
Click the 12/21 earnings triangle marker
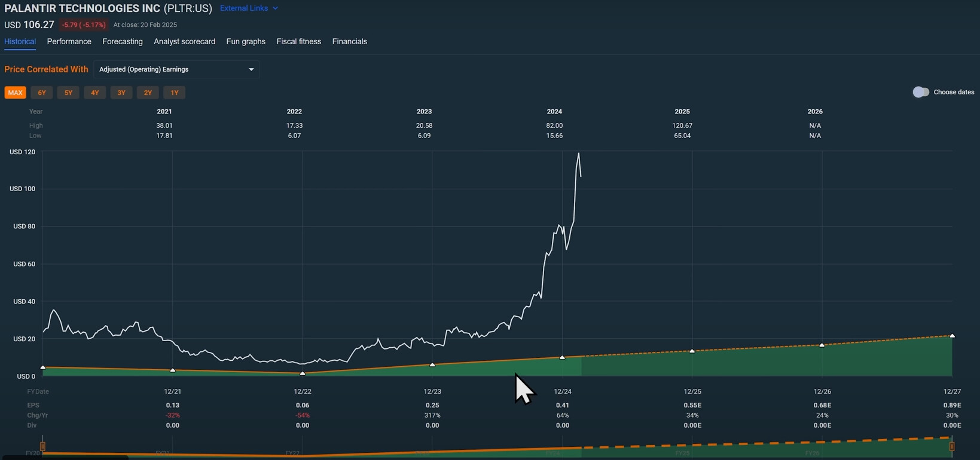pos(173,370)
